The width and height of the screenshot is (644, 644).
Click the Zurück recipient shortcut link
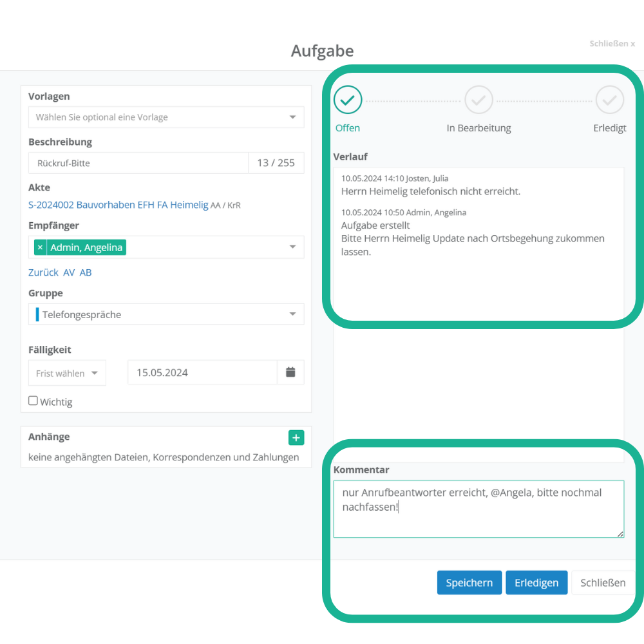tap(43, 272)
